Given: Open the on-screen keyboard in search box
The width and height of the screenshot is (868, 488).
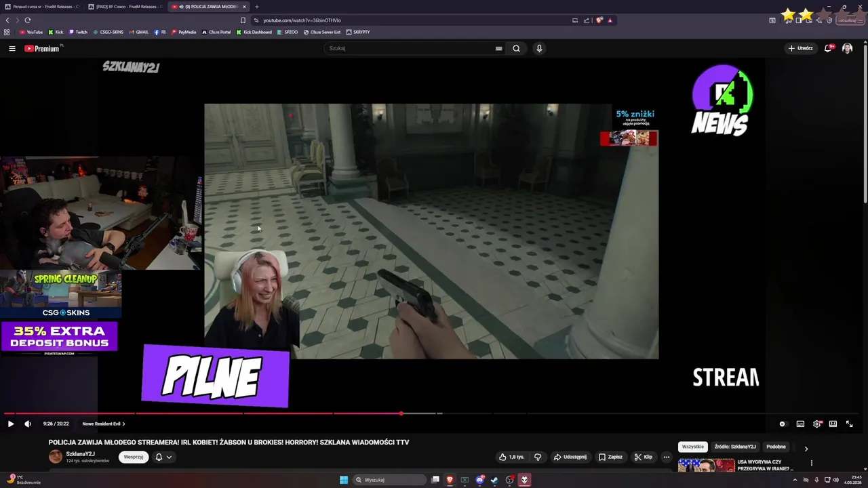Looking at the screenshot, I should pos(498,48).
